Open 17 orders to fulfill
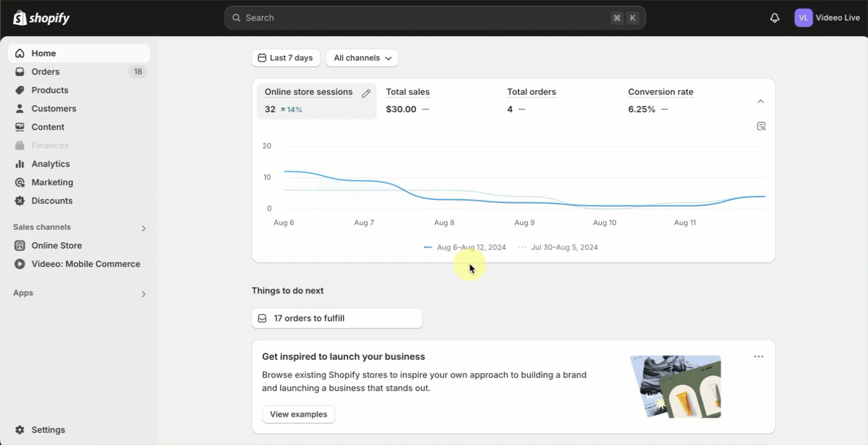Viewport: 868px width, 445px height. point(337,319)
